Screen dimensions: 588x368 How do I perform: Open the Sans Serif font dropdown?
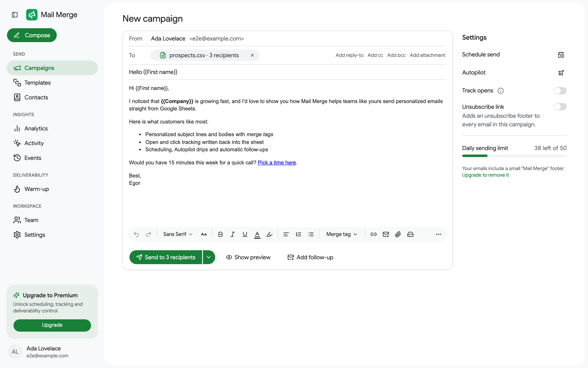tap(178, 234)
